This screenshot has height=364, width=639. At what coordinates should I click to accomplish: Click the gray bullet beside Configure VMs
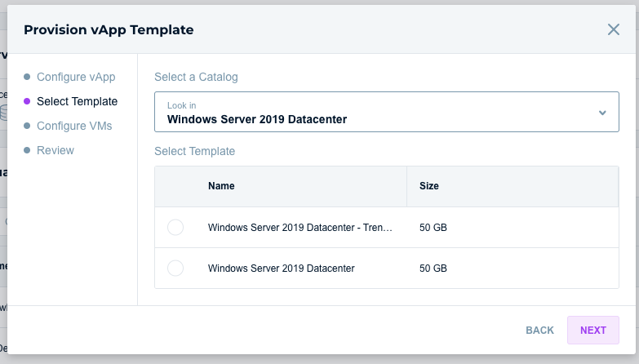[x=27, y=127]
